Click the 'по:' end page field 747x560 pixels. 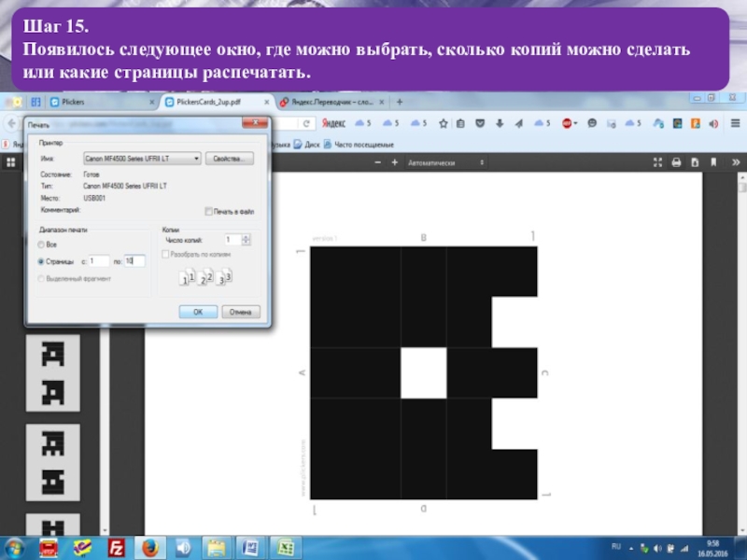[134, 261]
